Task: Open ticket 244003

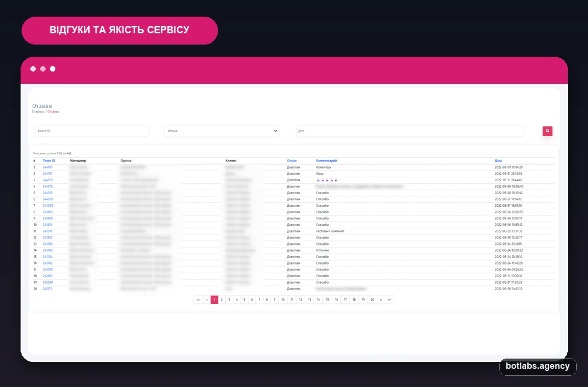Action: (48, 205)
